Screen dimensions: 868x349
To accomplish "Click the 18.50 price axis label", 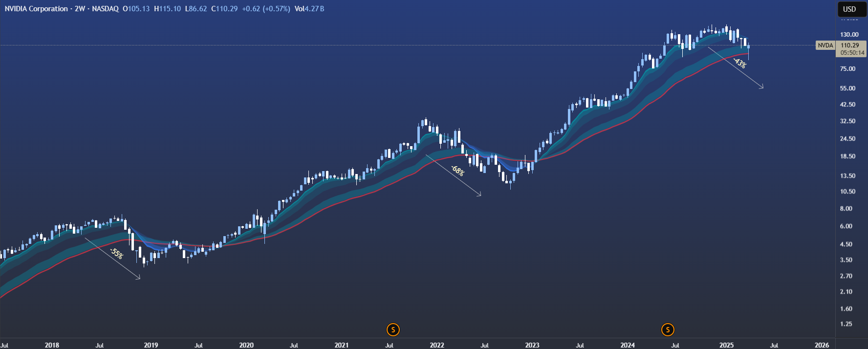I will [x=848, y=156].
